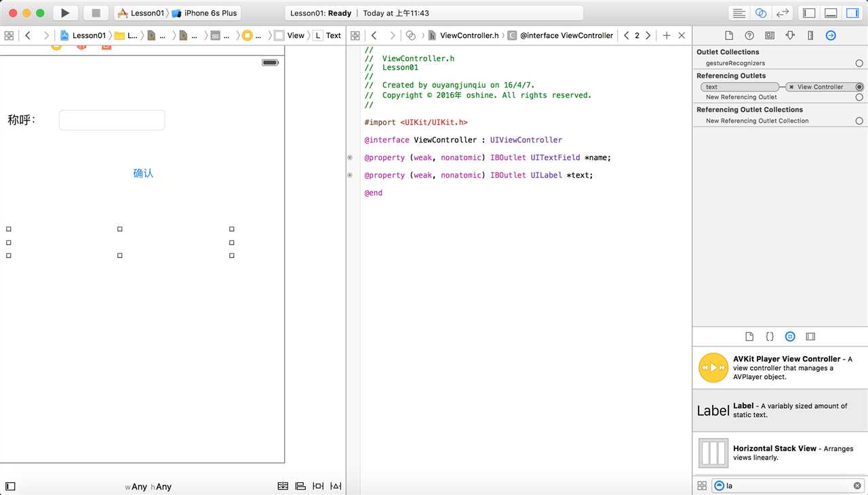Image resolution: width=868 pixels, height=495 pixels.
Task: Add a new assistant editor pane
Action: (x=667, y=35)
